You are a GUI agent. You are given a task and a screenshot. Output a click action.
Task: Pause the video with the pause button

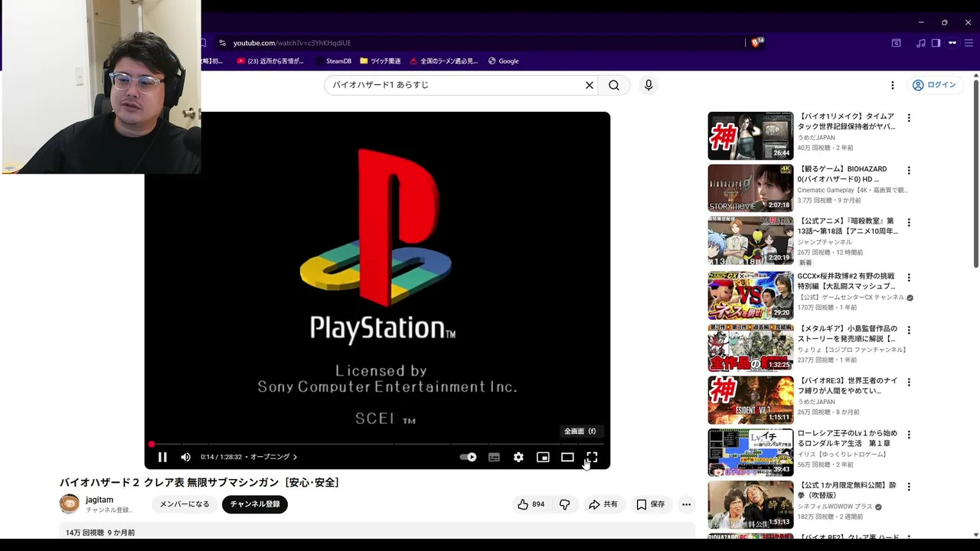click(162, 457)
